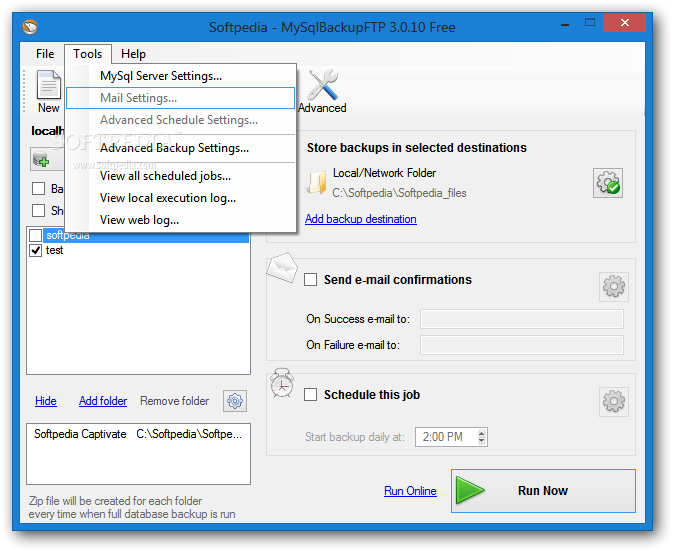
Task: Click the Hide link
Action: pyautogui.click(x=46, y=401)
